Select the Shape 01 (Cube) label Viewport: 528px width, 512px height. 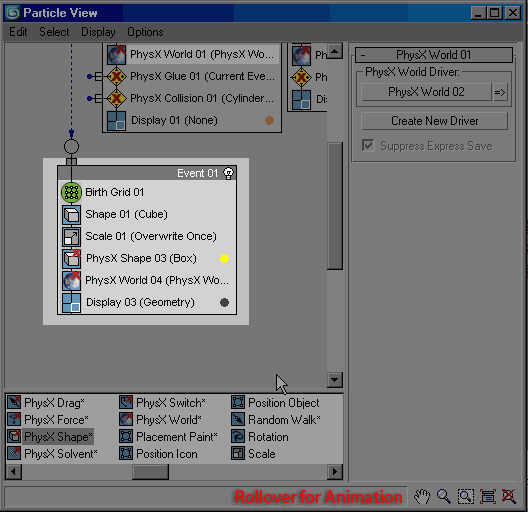[126, 215]
